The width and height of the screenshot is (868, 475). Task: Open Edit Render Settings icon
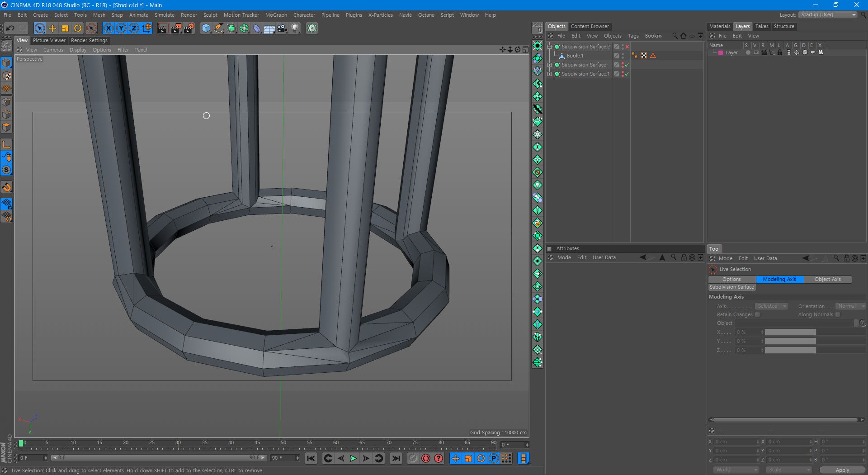(x=189, y=28)
